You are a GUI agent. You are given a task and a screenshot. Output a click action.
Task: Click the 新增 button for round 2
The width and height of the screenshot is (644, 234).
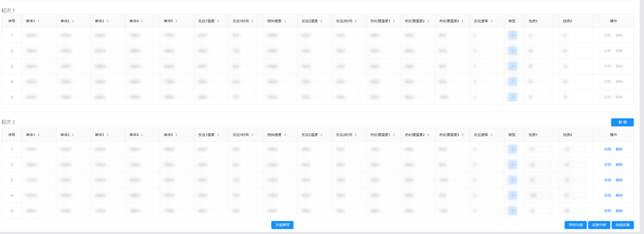click(x=622, y=122)
